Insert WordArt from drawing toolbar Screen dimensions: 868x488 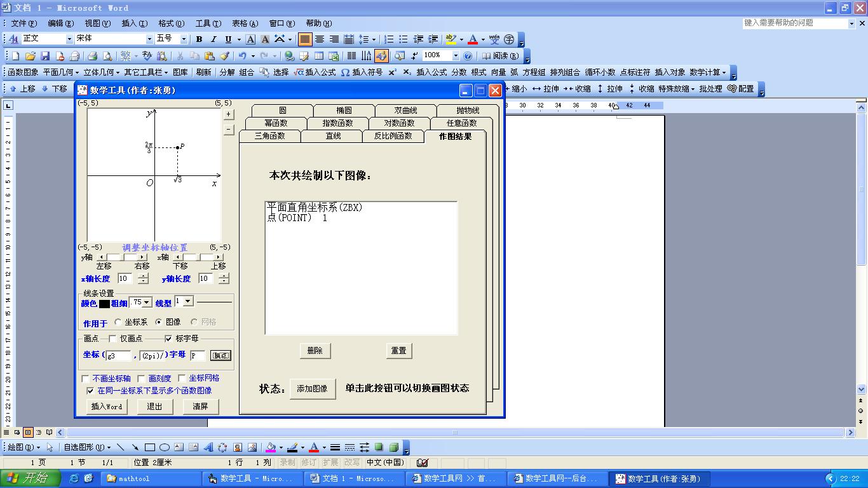click(x=208, y=447)
